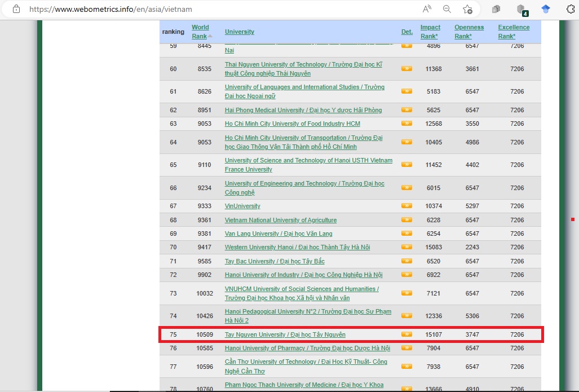Select world rank value 9110

tap(205, 165)
